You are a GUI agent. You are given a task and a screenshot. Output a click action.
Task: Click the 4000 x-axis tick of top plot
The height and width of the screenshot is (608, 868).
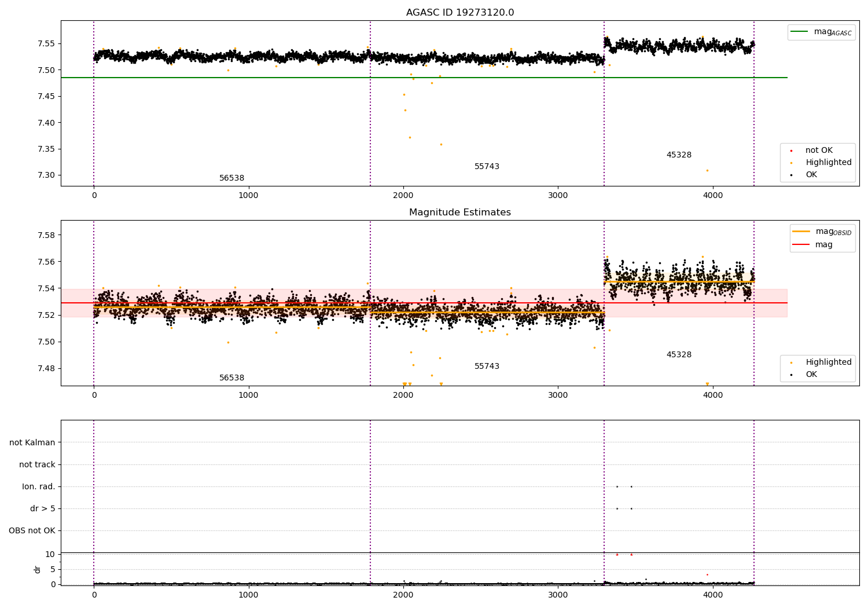point(713,196)
